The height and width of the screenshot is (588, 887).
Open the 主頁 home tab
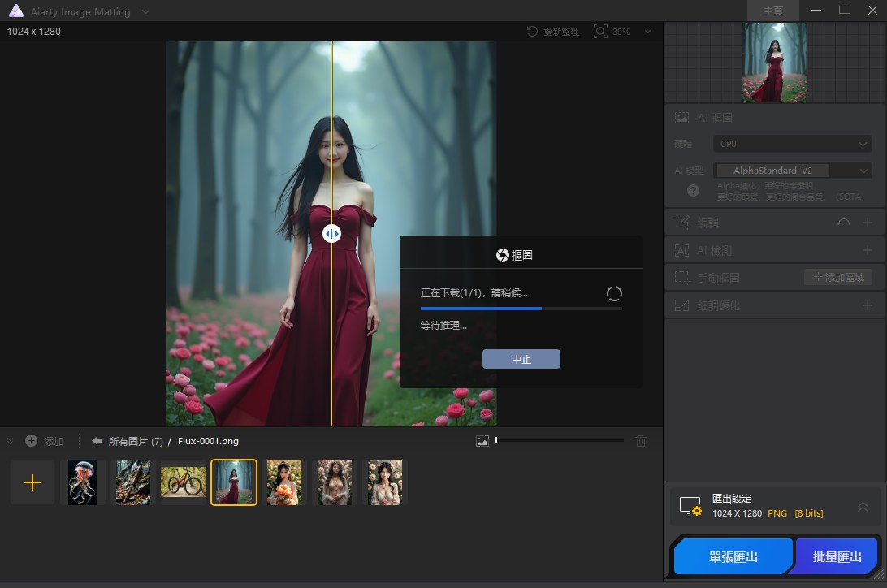click(x=772, y=11)
